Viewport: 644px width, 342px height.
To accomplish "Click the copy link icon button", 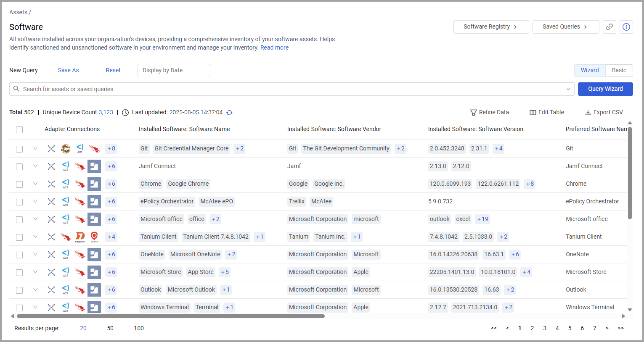I will pyautogui.click(x=610, y=27).
